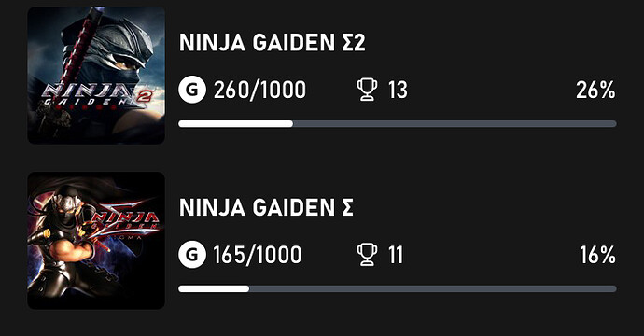Click the 260/1000 gamerscore value

tap(259, 90)
